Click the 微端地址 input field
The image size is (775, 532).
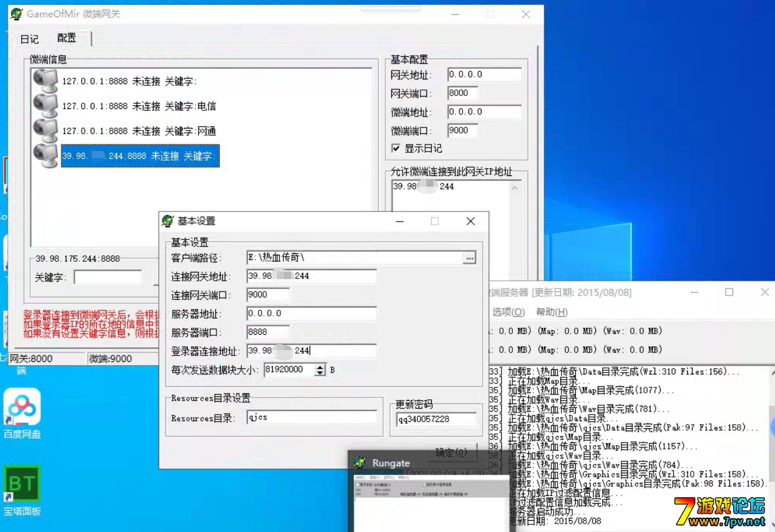tap(484, 111)
